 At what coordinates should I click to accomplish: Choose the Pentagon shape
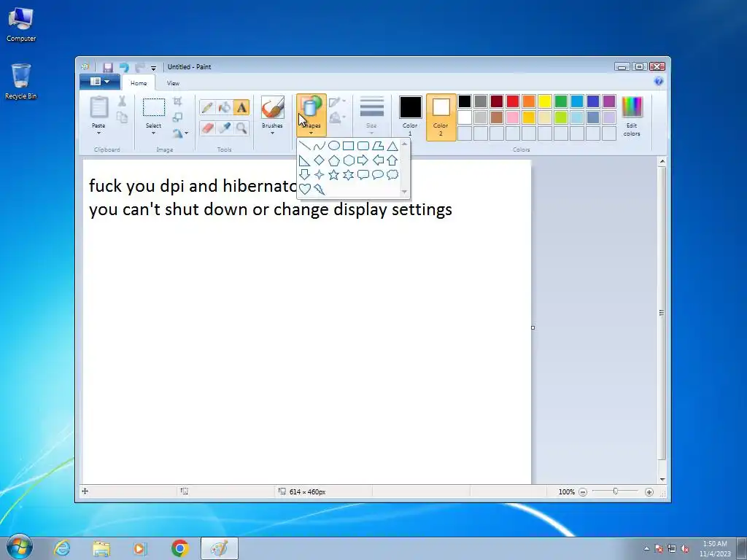(334, 160)
